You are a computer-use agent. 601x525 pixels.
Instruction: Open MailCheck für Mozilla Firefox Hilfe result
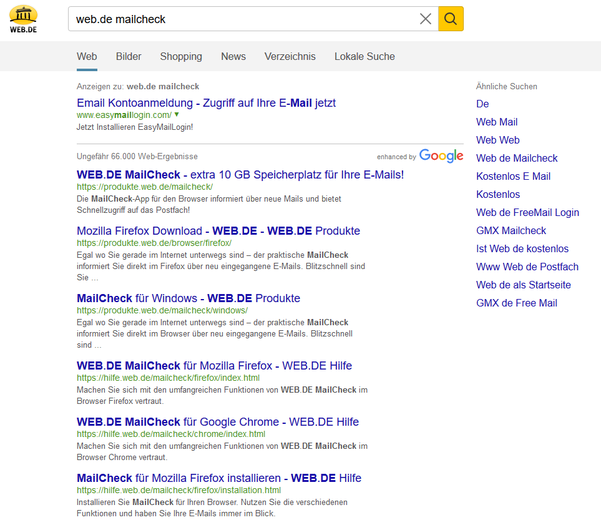[214, 366]
